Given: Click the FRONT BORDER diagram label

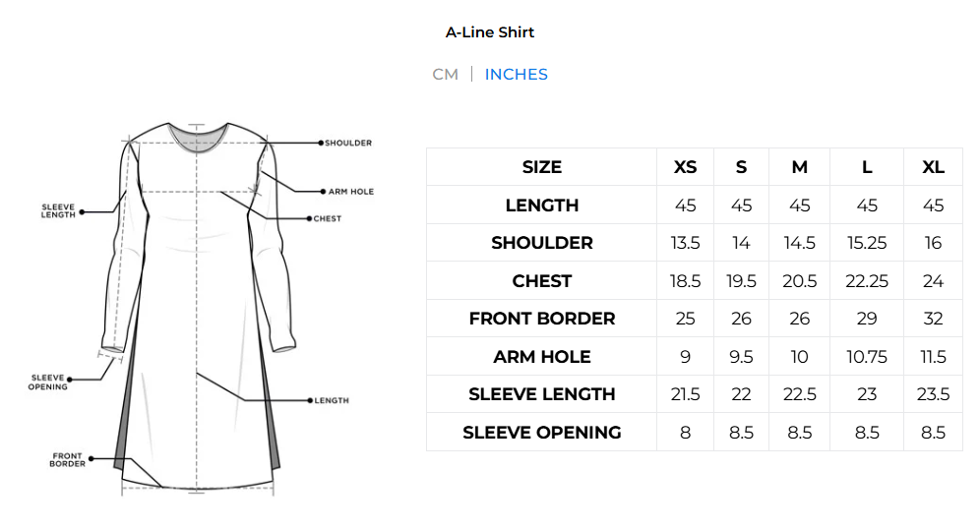Looking at the screenshot, I should tap(68, 459).
